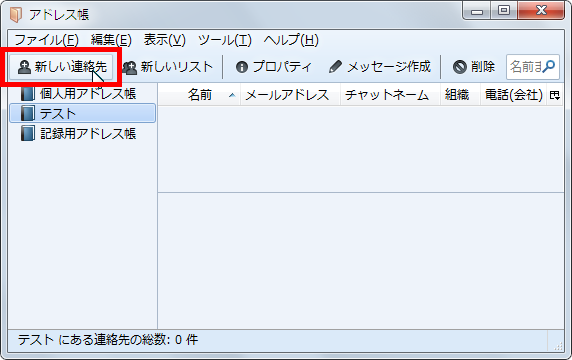Sort by 名前 column header

click(199, 95)
